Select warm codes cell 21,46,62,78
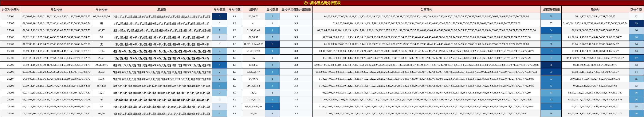644x117 pixels. pyautogui.click(x=253, y=51)
